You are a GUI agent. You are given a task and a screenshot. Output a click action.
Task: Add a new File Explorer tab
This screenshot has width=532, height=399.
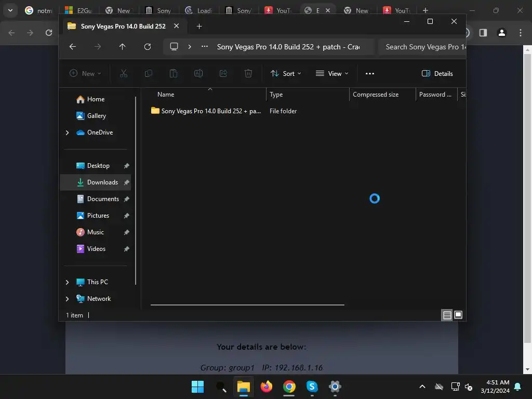tap(199, 26)
